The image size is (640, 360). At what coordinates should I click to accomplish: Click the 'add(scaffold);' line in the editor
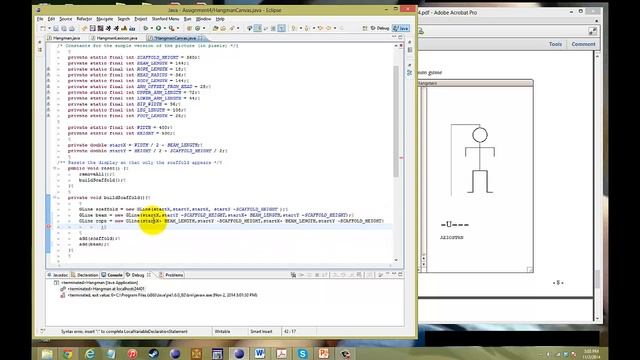(99, 238)
